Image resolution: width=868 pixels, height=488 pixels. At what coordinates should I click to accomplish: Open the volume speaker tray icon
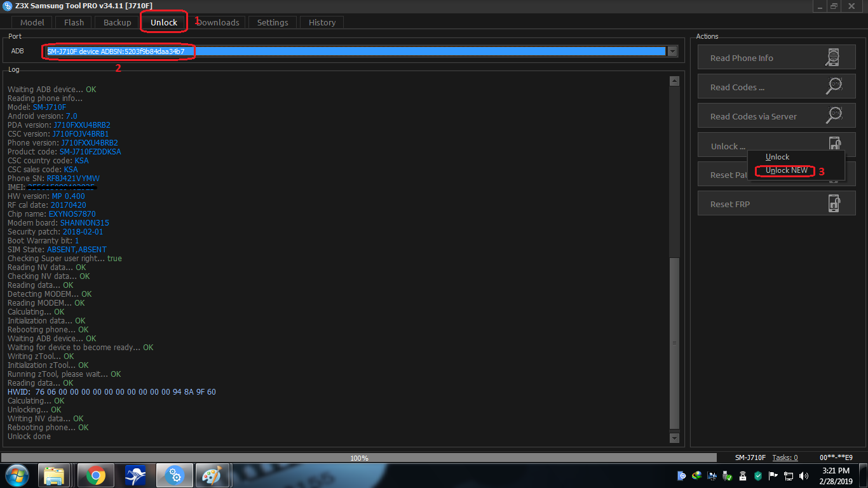pos(804,476)
